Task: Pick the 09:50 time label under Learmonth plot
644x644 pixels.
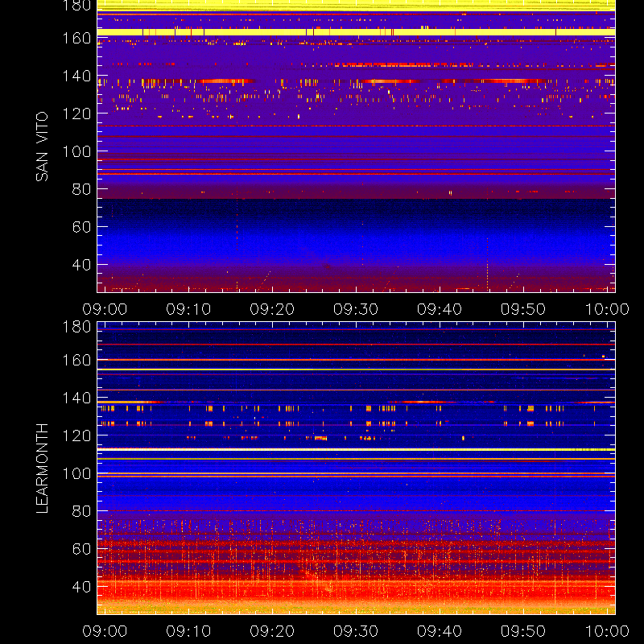Action: point(523,631)
